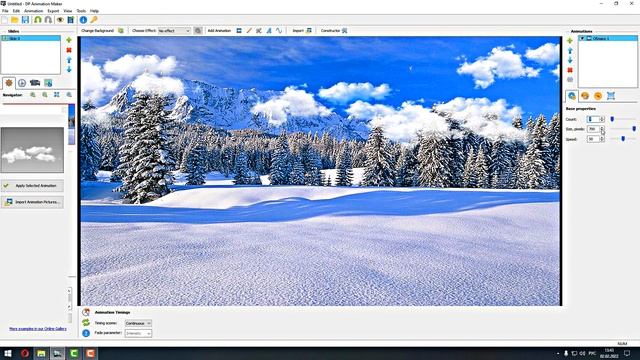Click the green refresh arrows icon
Viewport: 640px width, 360px height.
coord(86,322)
